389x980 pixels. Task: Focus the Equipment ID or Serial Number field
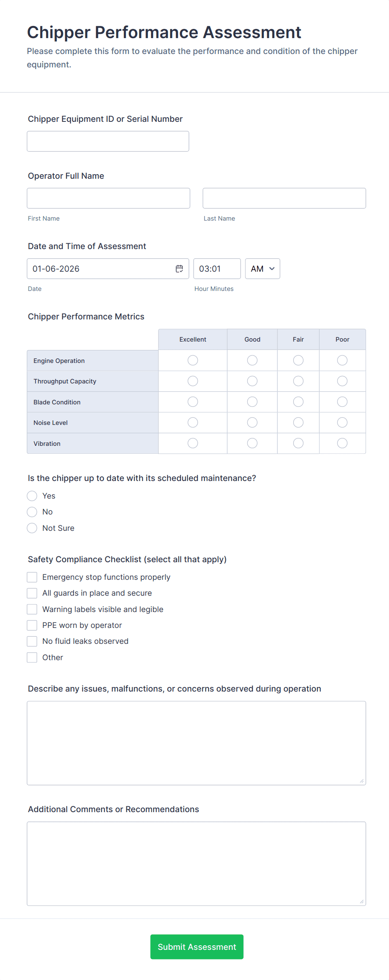[108, 141]
